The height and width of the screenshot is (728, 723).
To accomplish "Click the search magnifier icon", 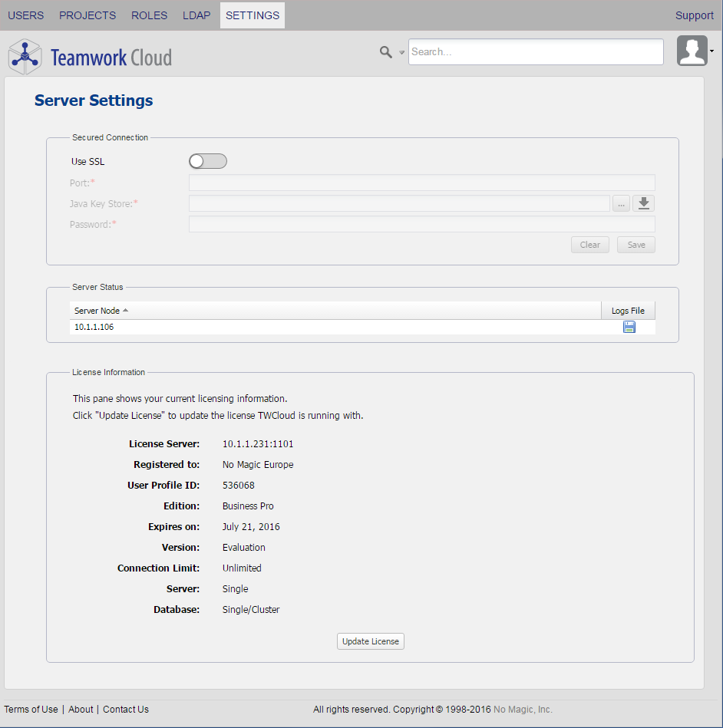I will [x=385, y=52].
